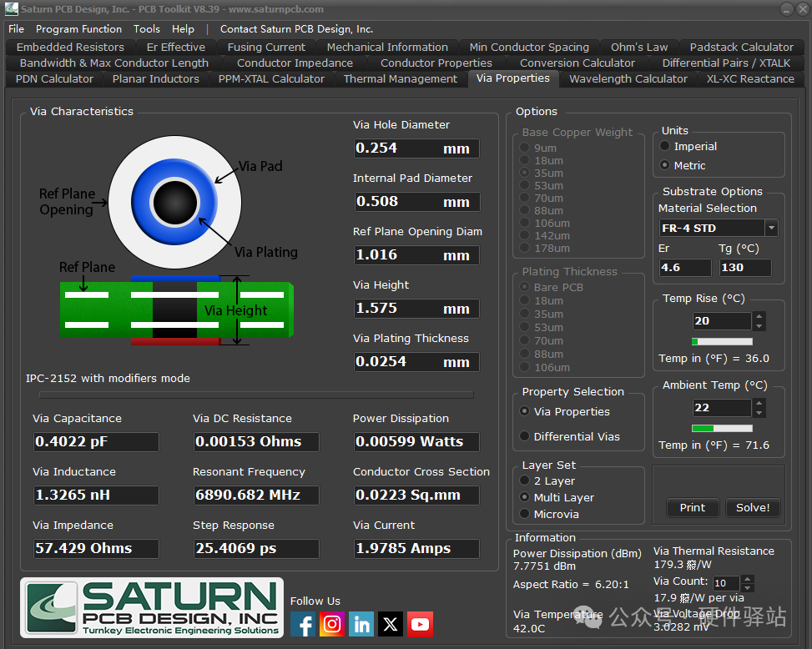Switch to Ohm's Law tab
Image resolution: width=812 pixels, height=649 pixels.
click(x=639, y=47)
